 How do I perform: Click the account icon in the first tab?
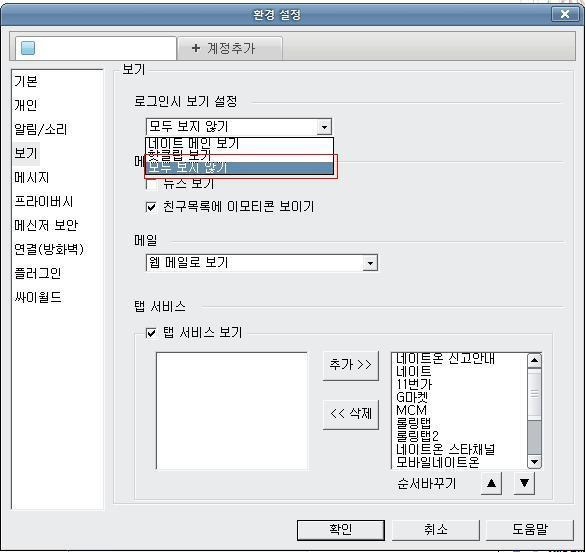pos(28,48)
